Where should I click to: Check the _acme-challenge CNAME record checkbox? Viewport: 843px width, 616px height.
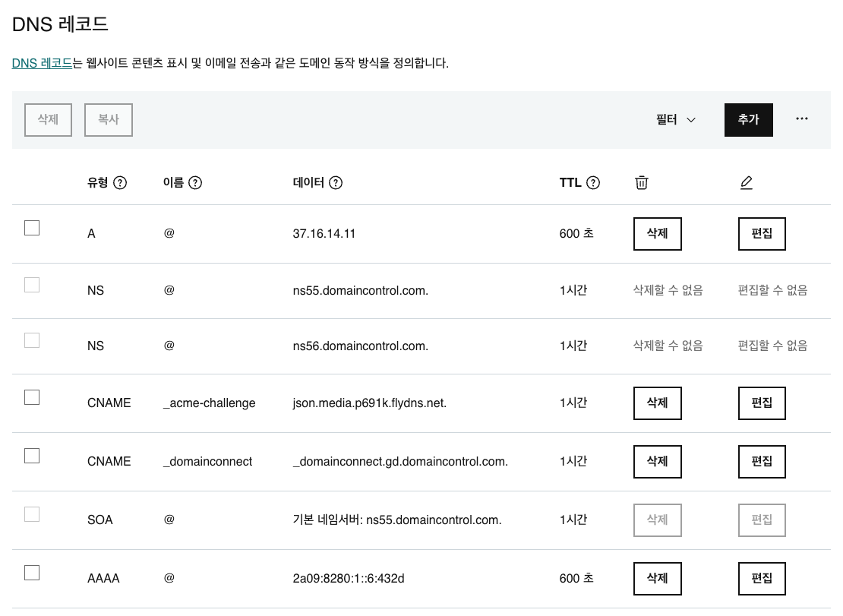[32, 397]
